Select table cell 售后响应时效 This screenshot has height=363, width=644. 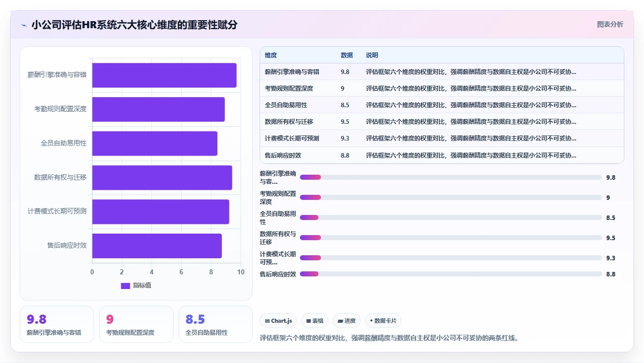click(283, 156)
